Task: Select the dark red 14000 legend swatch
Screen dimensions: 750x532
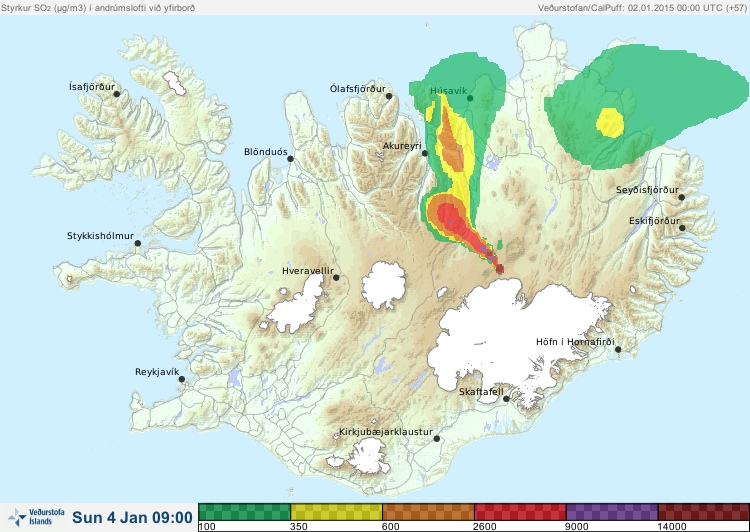Action: [x=704, y=512]
